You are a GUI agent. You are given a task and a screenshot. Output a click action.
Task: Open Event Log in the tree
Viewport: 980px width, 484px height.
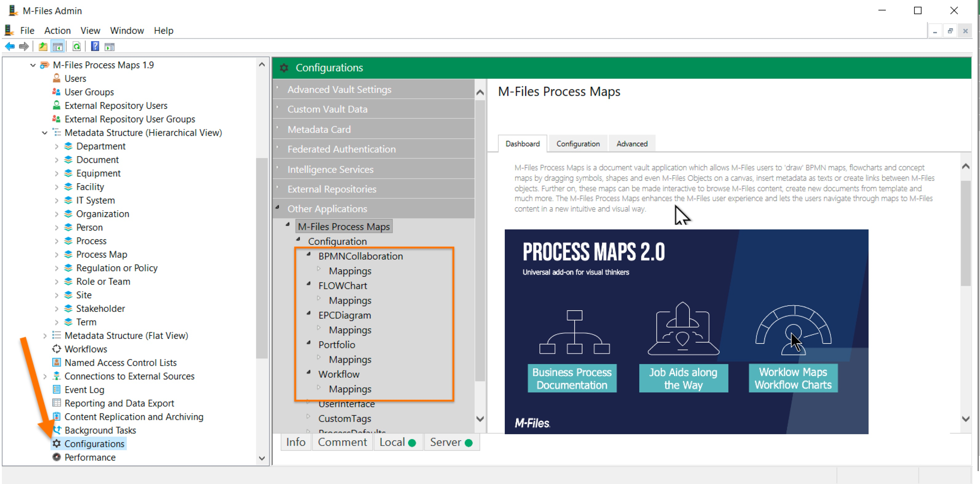pos(84,390)
